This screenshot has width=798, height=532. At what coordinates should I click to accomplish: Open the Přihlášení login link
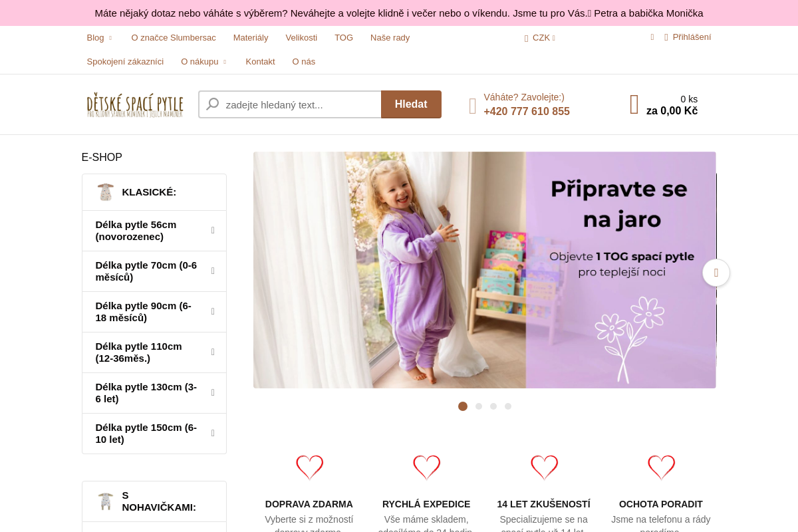point(692,37)
